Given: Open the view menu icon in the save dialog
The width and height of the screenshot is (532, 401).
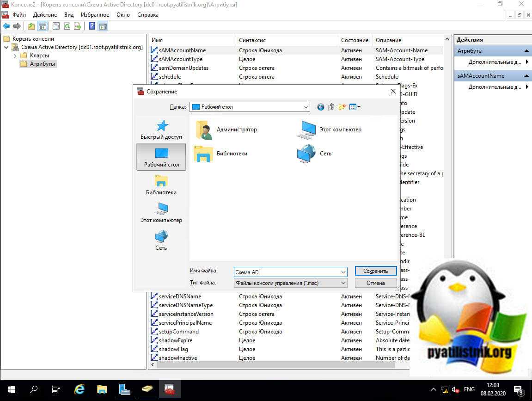Looking at the screenshot, I should (355, 107).
